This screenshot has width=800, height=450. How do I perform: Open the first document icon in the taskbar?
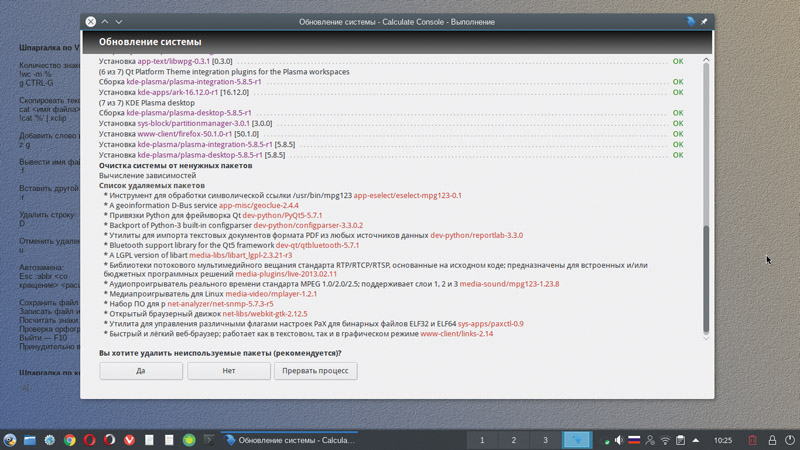[149, 440]
